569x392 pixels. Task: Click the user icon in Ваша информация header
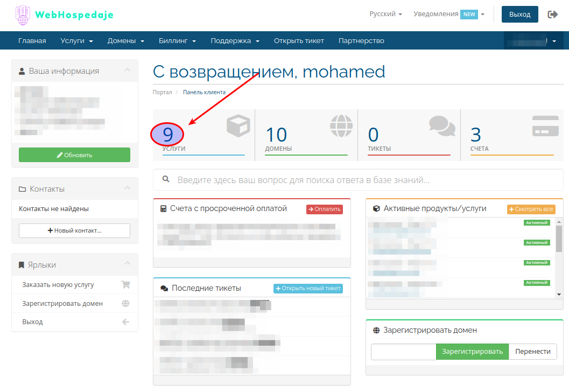tap(22, 71)
